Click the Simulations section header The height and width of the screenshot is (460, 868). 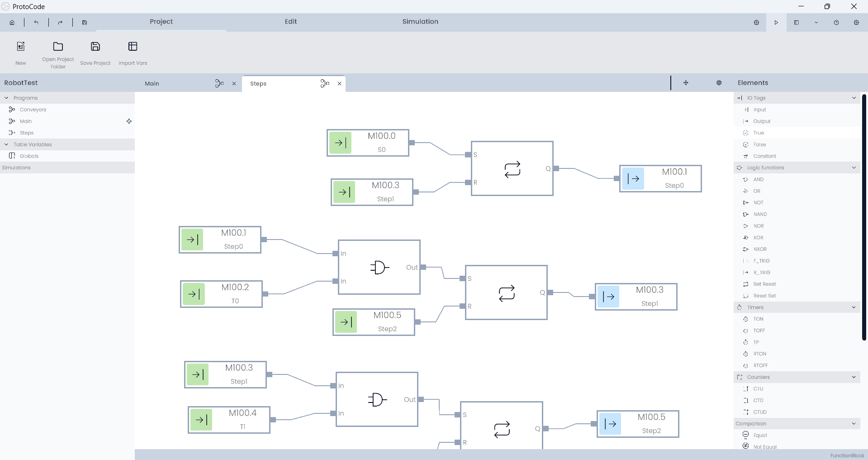click(x=67, y=168)
